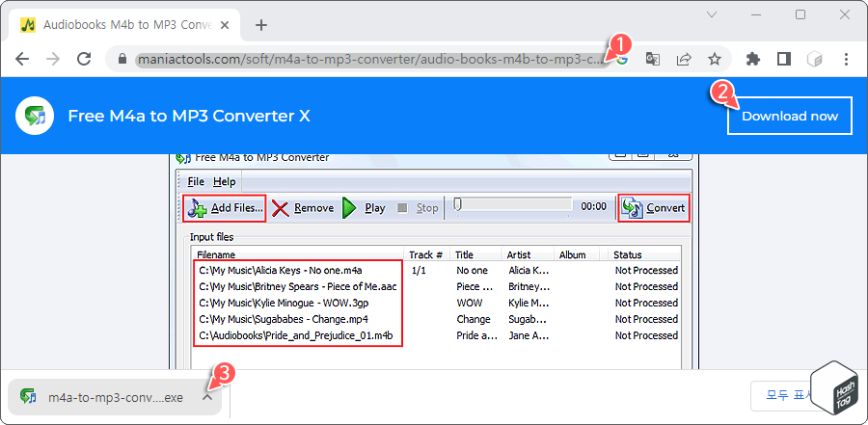Click the 1/1 track number cell
Viewport: 868px width, 425px height.
[x=418, y=271]
